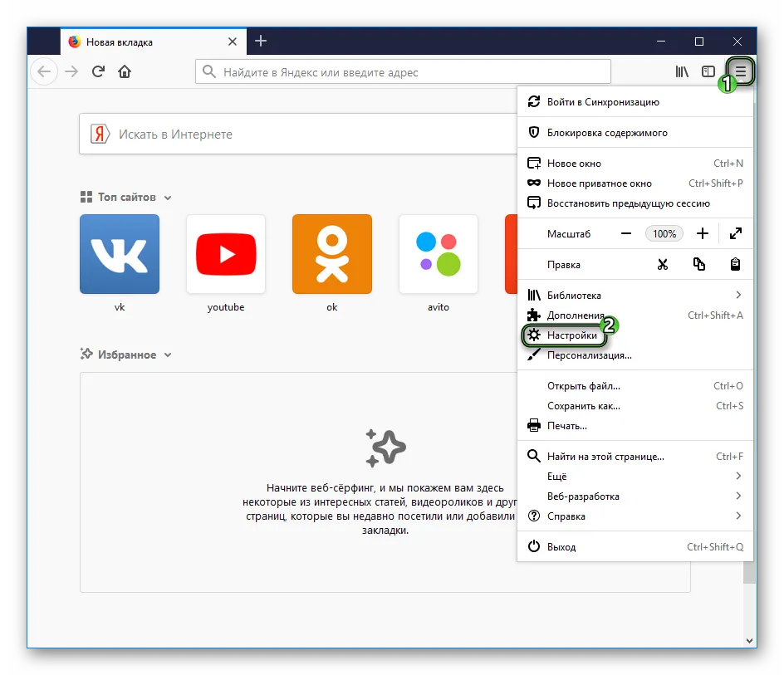This screenshot has height=675, width=784.
Task: Go forward with the forward arrow
Action: 71,71
